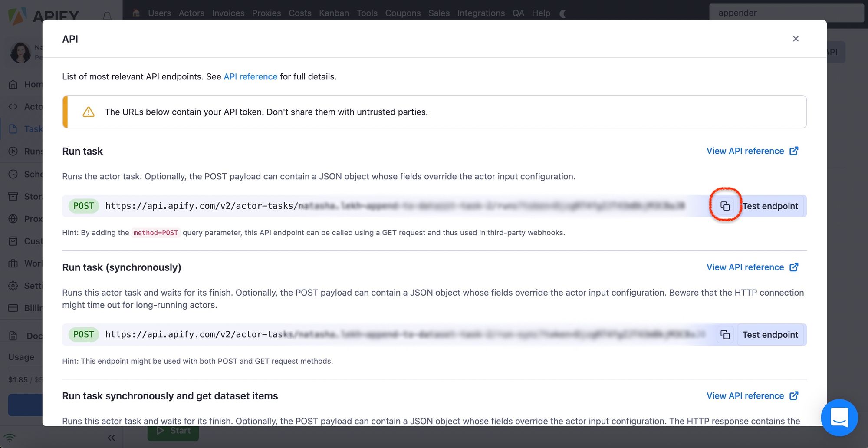
Task: Click the Usage label in sidebar
Action: pos(21,357)
